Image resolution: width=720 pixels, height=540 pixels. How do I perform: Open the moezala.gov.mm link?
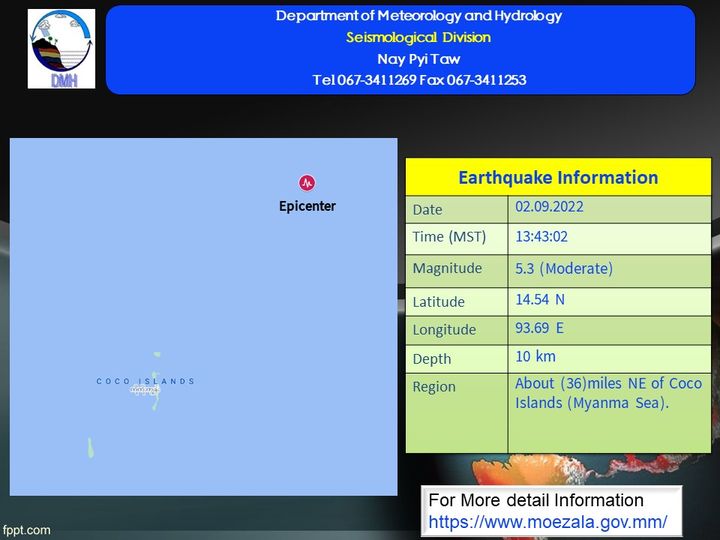pos(547,522)
